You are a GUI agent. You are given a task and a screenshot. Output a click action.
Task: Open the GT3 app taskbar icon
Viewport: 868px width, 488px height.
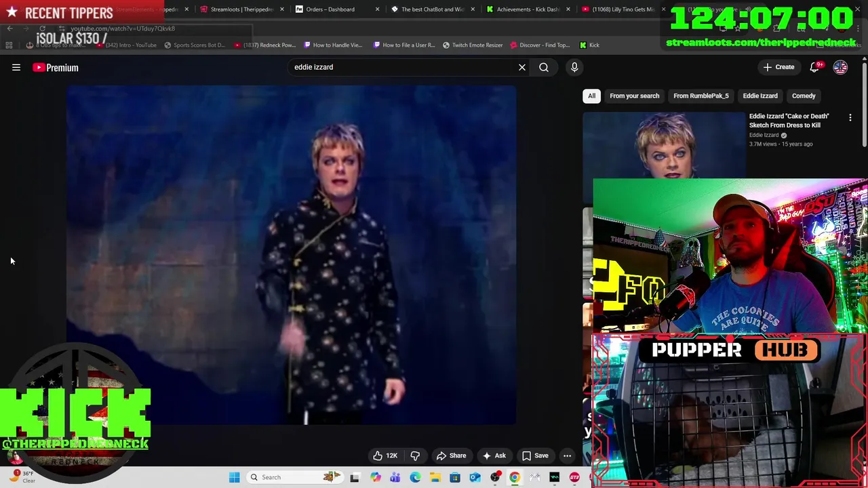[x=574, y=477]
